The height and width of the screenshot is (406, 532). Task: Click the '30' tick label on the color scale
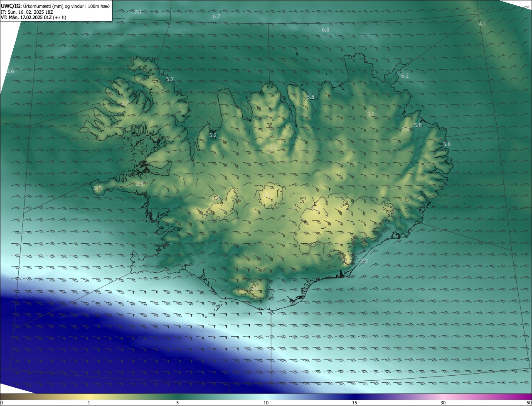click(443, 403)
